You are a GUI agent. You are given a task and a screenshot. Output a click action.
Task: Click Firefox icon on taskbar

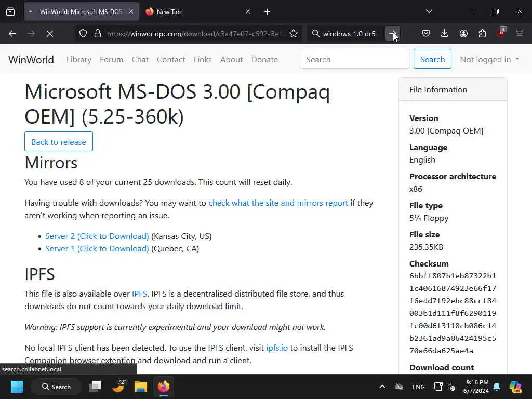pos(164,387)
